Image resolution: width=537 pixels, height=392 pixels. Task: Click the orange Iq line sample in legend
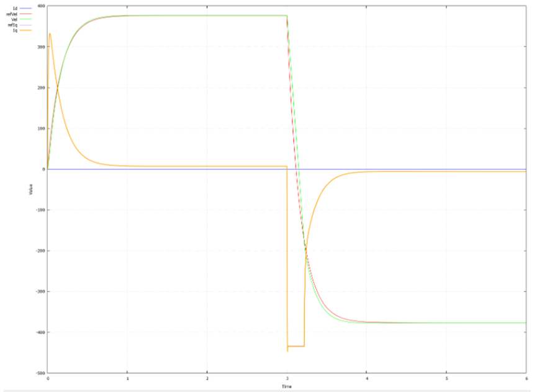click(x=25, y=29)
